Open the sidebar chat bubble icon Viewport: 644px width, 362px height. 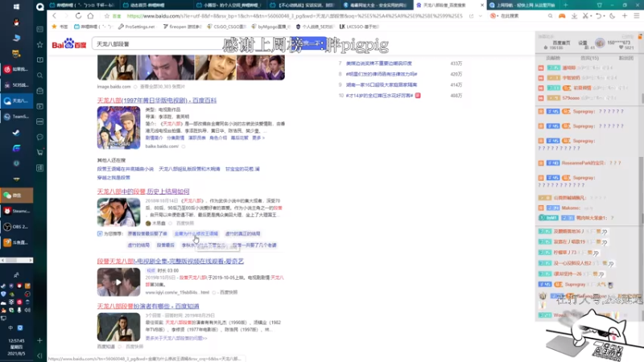pos(39,137)
